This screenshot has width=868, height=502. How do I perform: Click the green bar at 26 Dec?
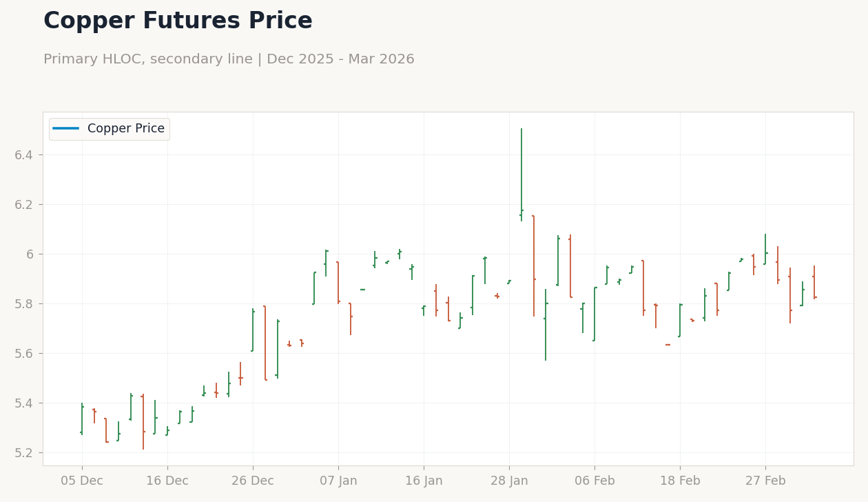[x=253, y=330]
